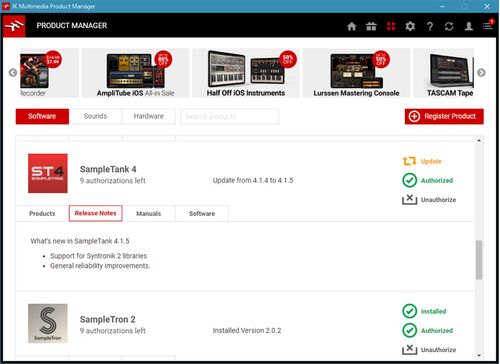Click 'Support for Syntronik 2 libraries' note
500x364 pixels.
99,256
